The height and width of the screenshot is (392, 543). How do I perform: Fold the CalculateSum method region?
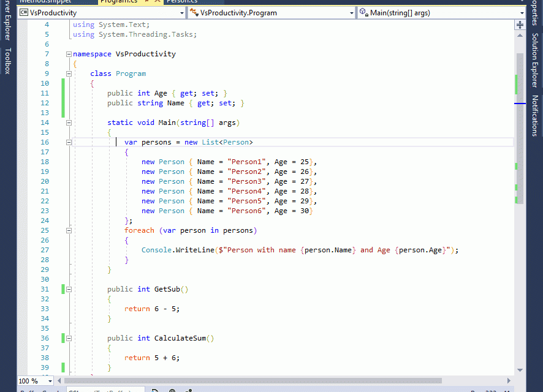(69, 338)
